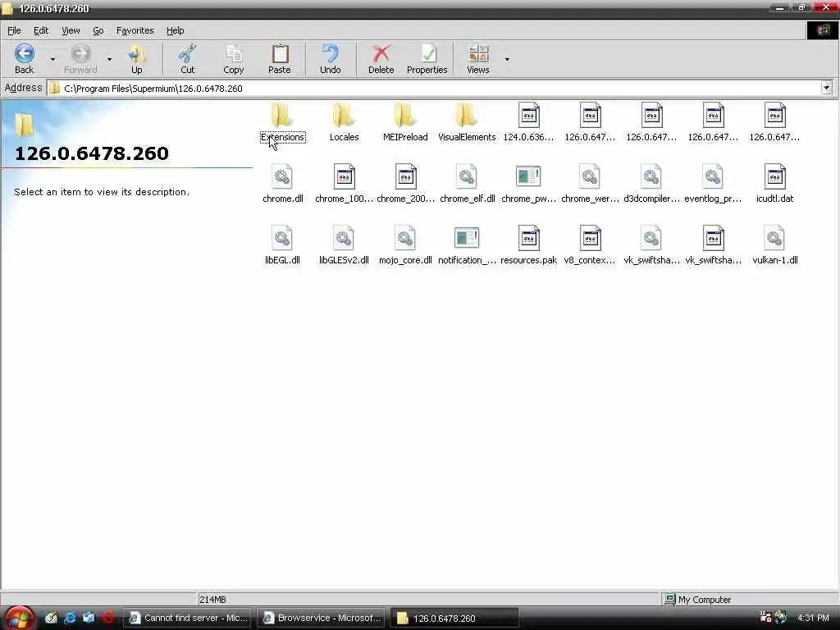This screenshot has width=840, height=630.
Task: Switch to Browservice taskbar window
Action: tap(321, 618)
